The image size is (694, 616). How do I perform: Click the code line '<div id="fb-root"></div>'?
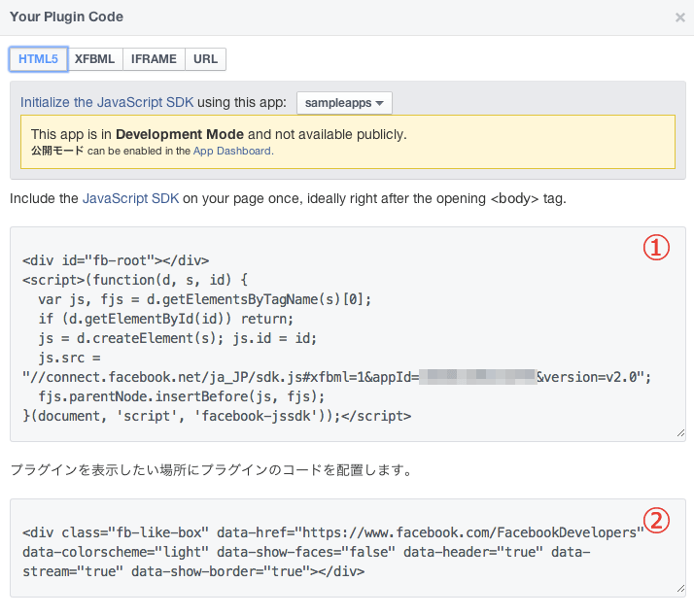click(116, 260)
